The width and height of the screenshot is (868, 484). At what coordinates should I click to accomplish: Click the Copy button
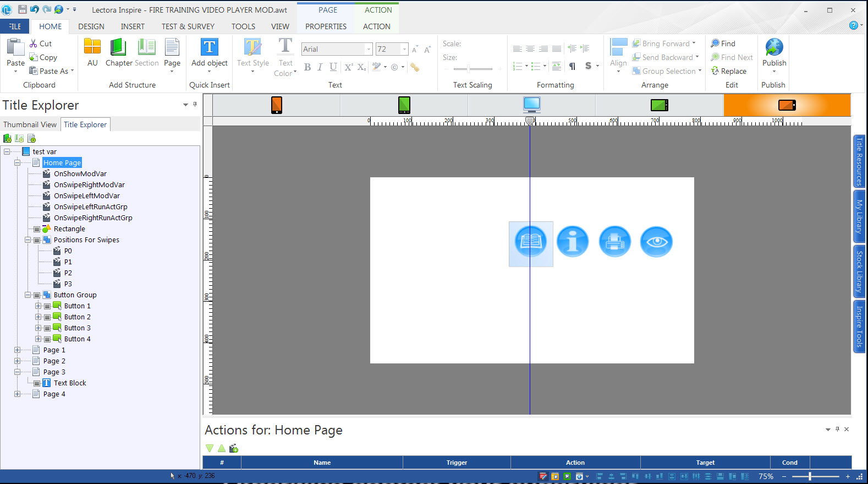(43, 57)
